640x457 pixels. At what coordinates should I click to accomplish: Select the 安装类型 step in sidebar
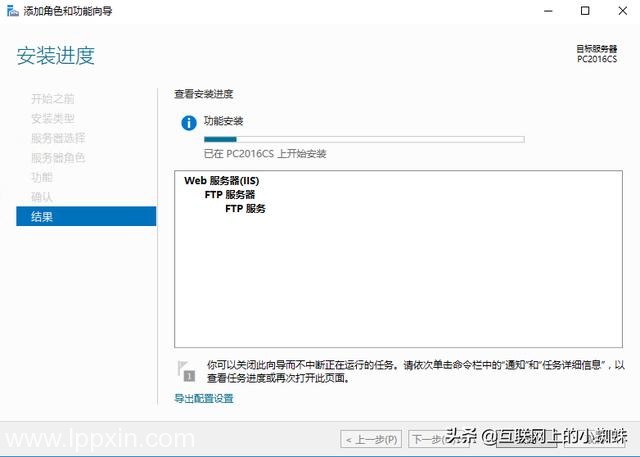53,118
